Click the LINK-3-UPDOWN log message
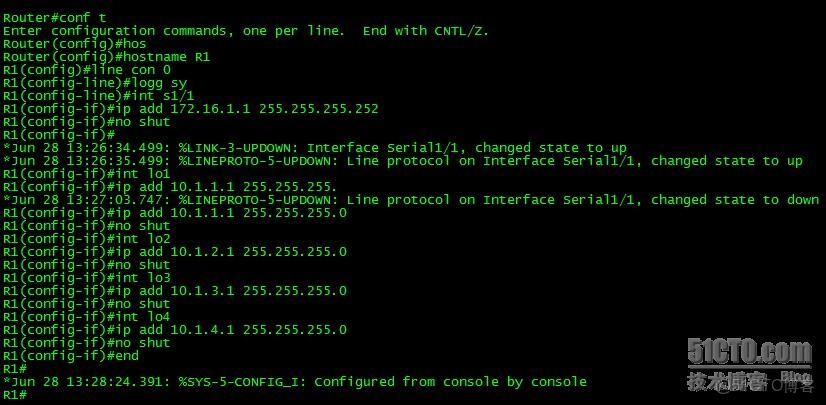826x405 pixels. coord(315,148)
